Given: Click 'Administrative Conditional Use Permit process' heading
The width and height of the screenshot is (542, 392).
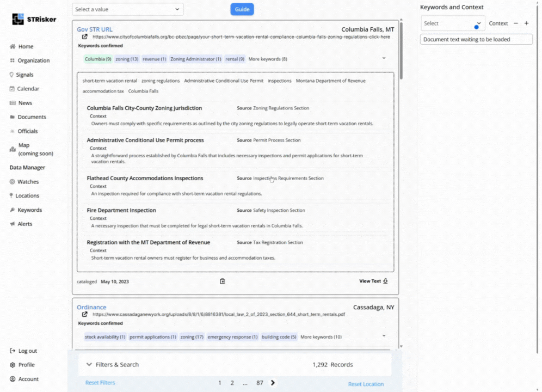Looking at the screenshot, I should 145,140.
